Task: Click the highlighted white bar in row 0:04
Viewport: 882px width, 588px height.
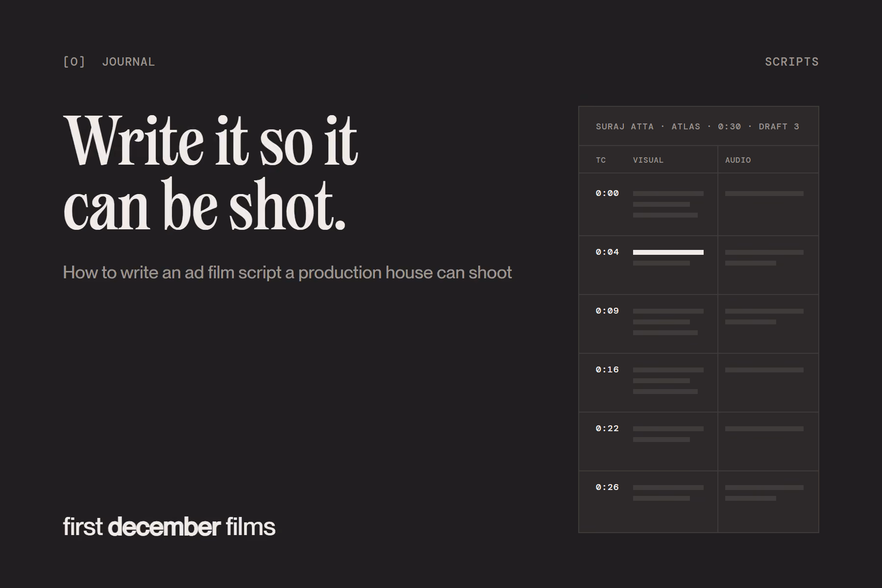Action: click(x=668, y=252)
